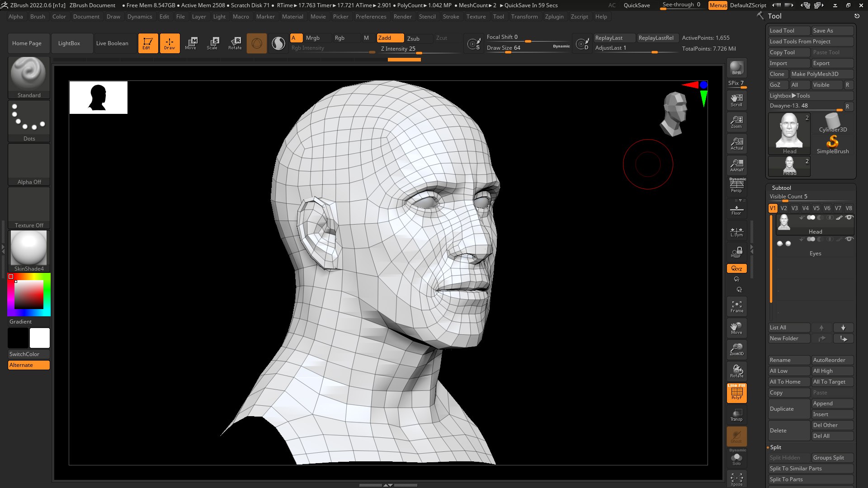Toggle Eyes subtool eye visibility
868x488 pixels.
point(849,239)
